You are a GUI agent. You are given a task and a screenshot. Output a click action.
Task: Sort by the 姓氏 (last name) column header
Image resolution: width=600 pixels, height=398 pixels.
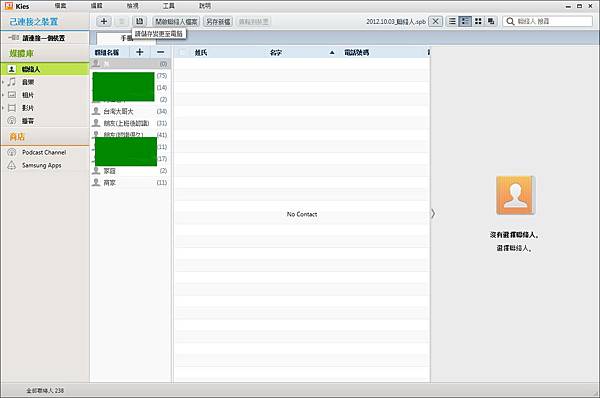point(201,52)
